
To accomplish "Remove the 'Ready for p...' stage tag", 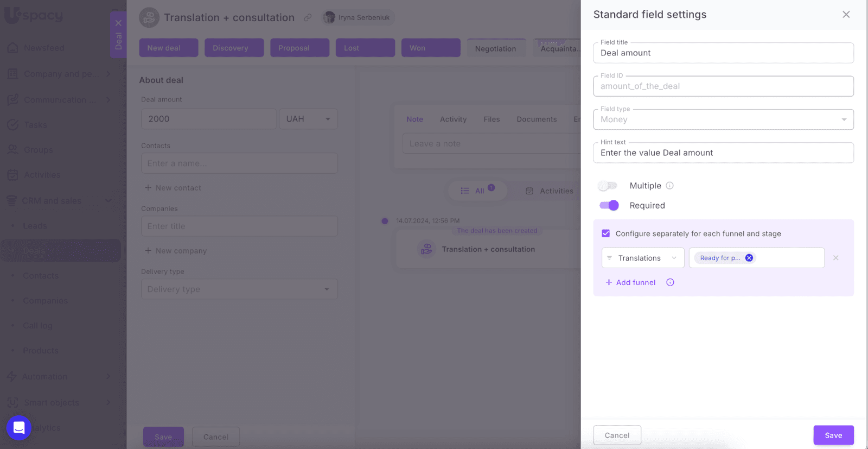I will pyautogui.click(x=749, y=258).
